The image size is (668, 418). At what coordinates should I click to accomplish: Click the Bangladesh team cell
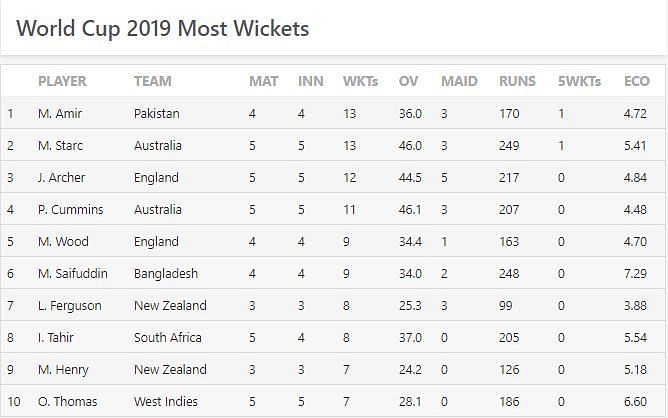pos(166,274)
